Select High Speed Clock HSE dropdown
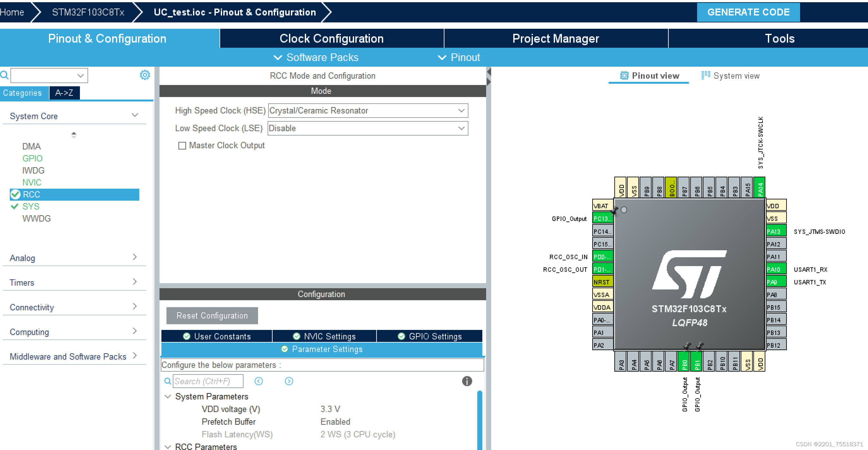868x450 pixels. pos(367,110)
